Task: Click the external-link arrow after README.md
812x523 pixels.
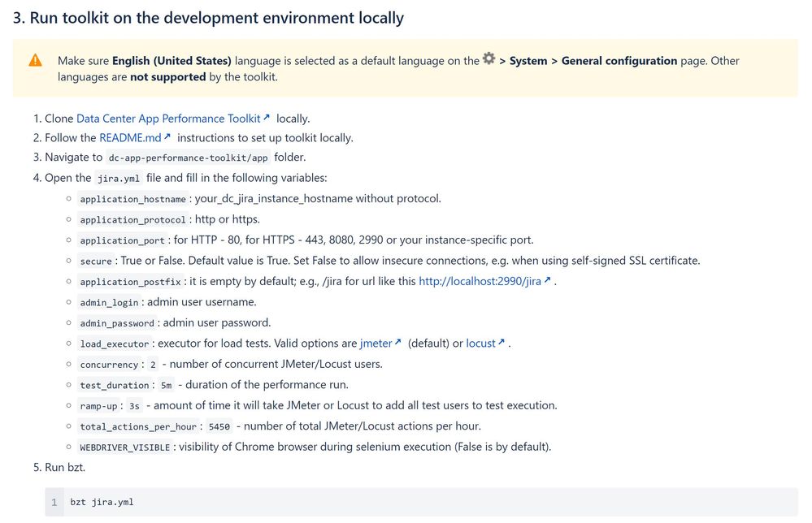Action: [167, 136]
